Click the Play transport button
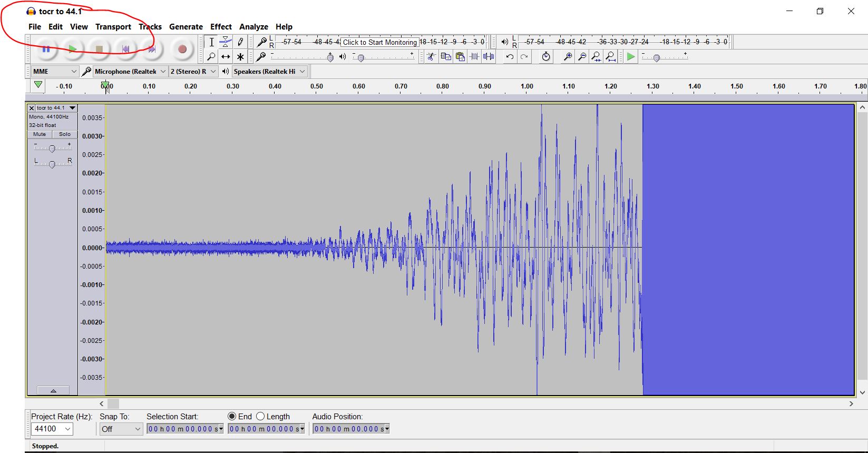This screenshot has height=453, width=868. (x=73, y=49)
